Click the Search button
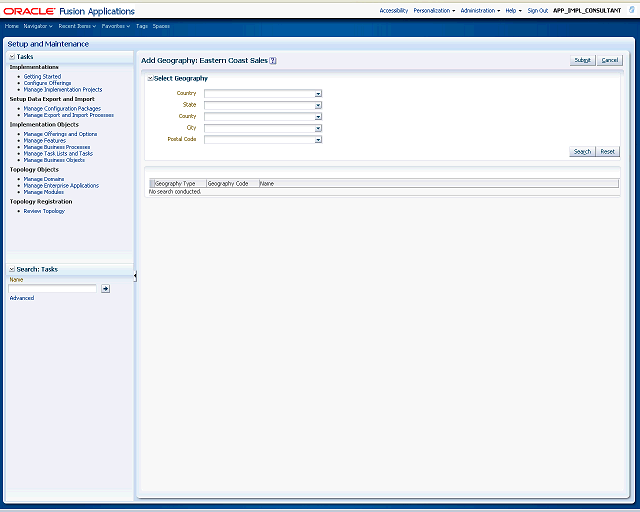 click(582, 151)
